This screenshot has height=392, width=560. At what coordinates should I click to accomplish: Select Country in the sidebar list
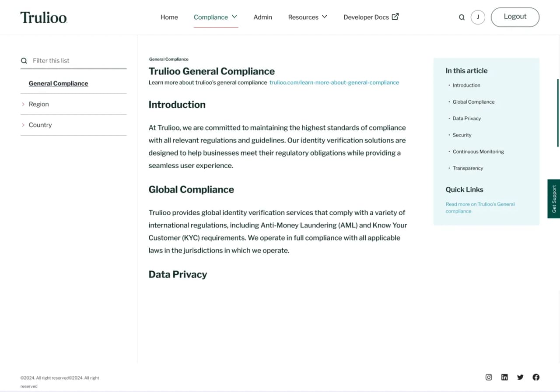[x=40, y=125]
